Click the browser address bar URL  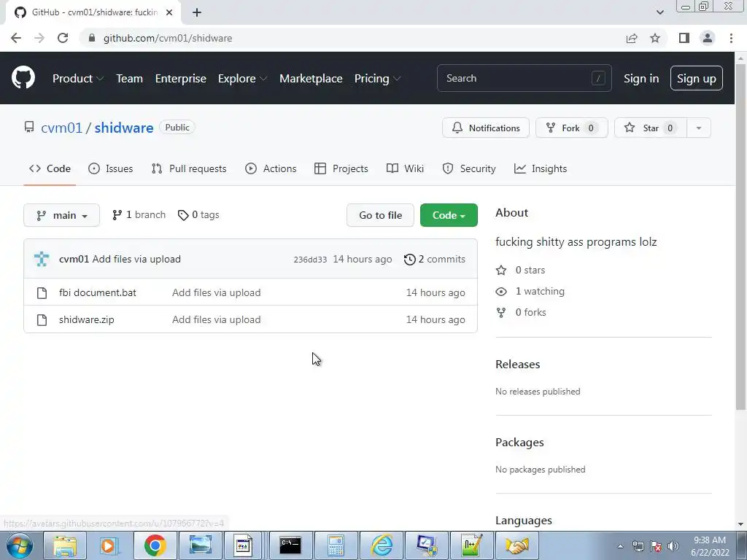[x=168, y=38]
